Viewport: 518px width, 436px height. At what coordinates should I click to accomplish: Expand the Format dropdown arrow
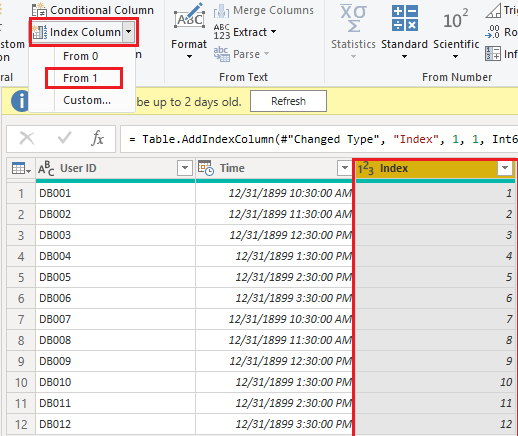[189, 57]
